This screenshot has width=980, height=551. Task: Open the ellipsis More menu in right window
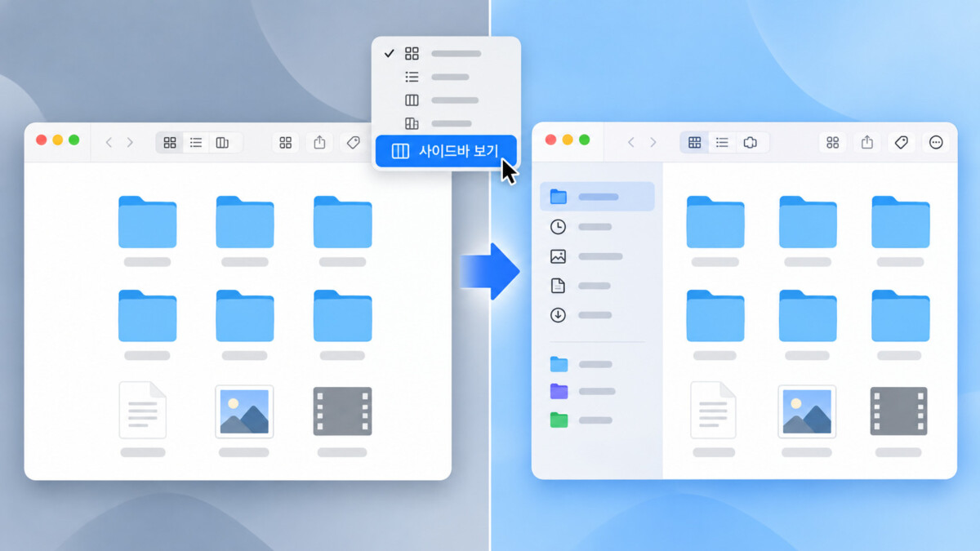coord(936,143)
